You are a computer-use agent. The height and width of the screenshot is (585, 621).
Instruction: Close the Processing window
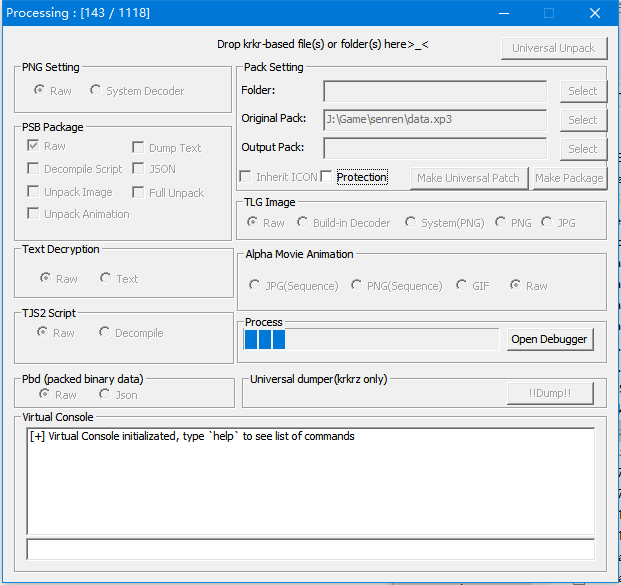click(x=595, y=13)
